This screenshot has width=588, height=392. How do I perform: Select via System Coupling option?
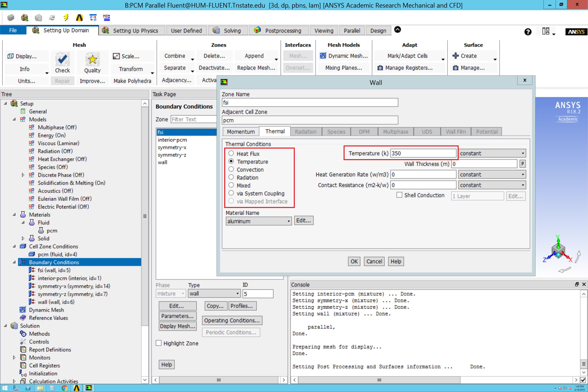[231, 193]
